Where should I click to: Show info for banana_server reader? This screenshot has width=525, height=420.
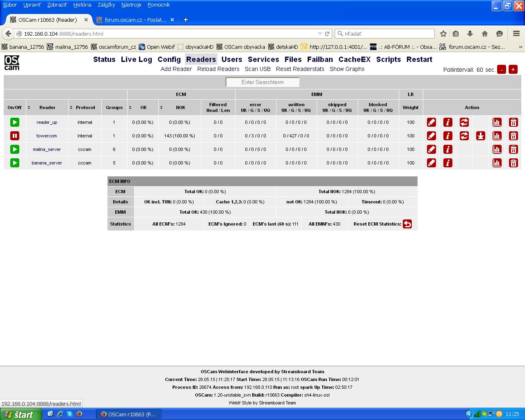click(448, 163)
